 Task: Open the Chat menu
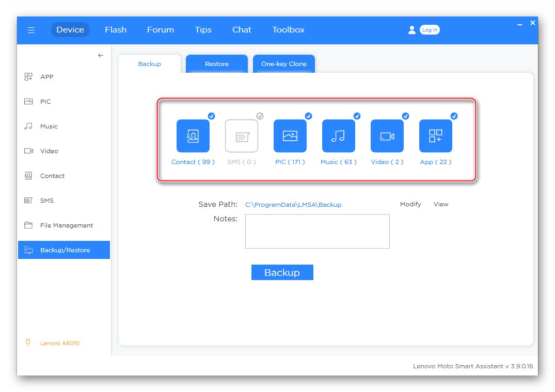coord(242,30)
